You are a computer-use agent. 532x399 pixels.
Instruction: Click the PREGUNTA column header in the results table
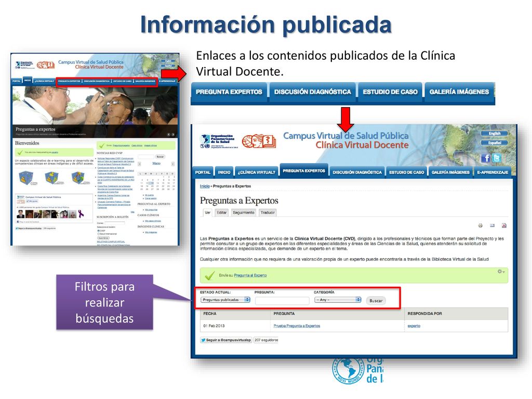tap(284, 313)
